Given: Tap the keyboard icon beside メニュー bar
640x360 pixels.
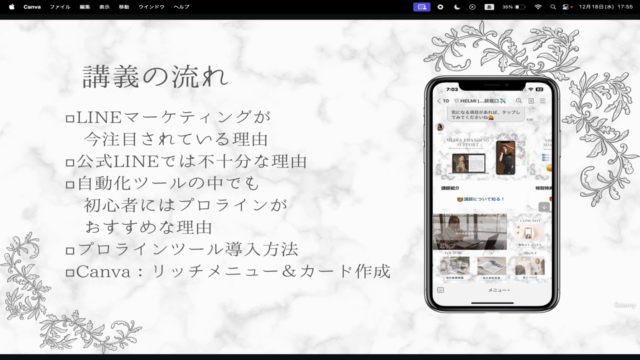Looking at the screenshot, I should tap(440, 290).
